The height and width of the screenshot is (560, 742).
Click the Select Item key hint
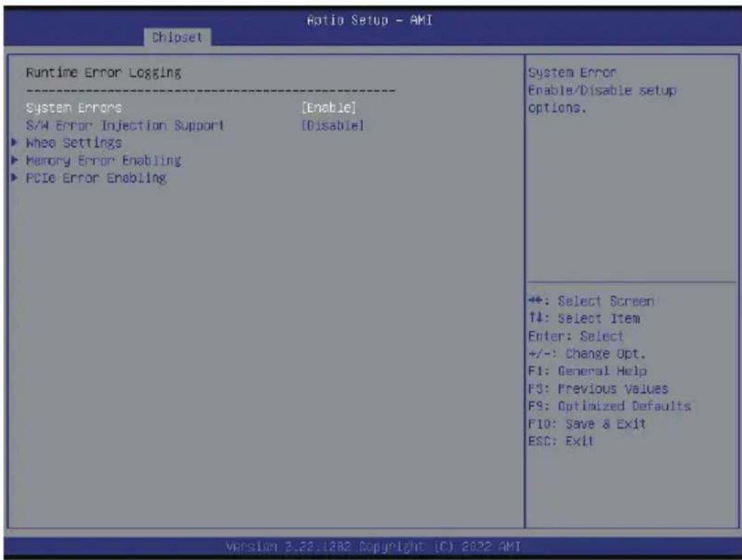click(584, 318)
